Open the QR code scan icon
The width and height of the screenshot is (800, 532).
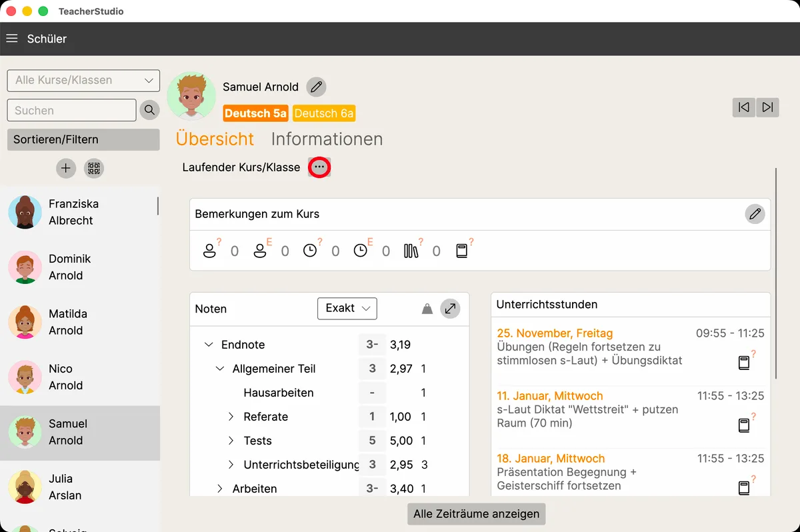click(x=94, y=168)
